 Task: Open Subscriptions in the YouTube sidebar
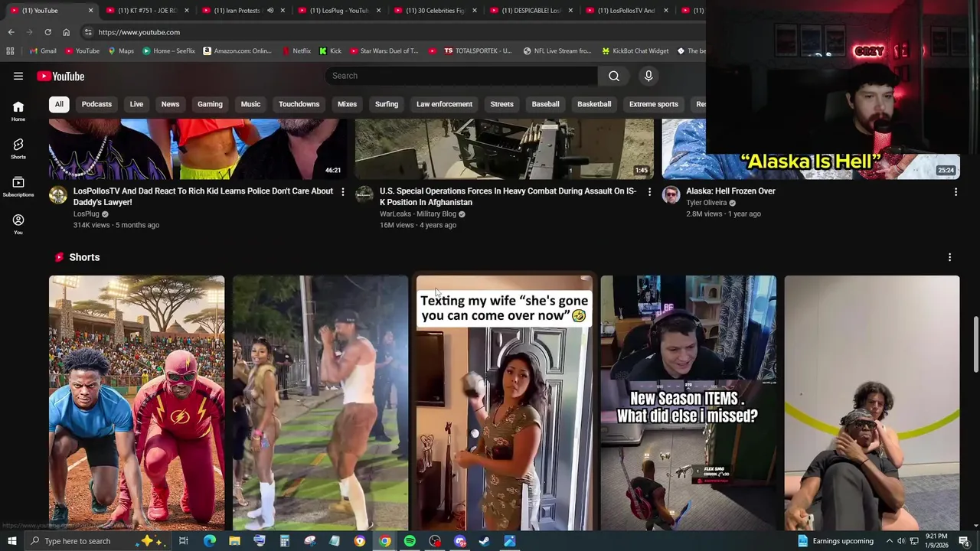tap(18, 186)
